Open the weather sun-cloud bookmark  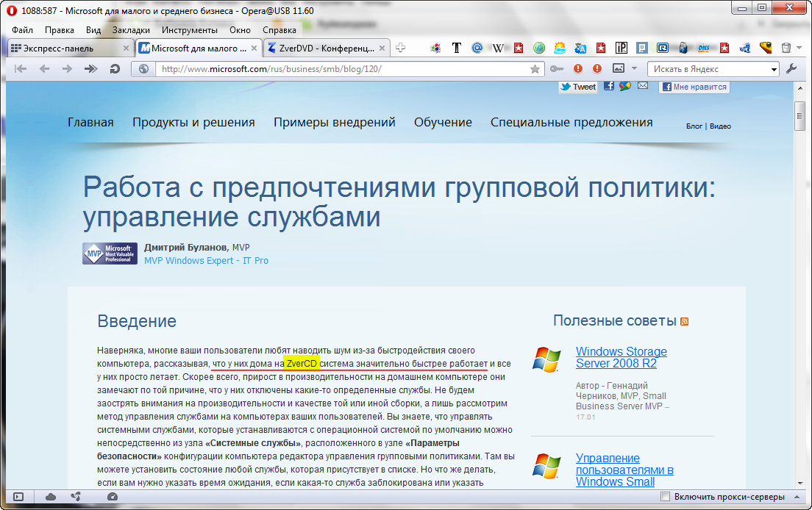[x=560, y=48]
